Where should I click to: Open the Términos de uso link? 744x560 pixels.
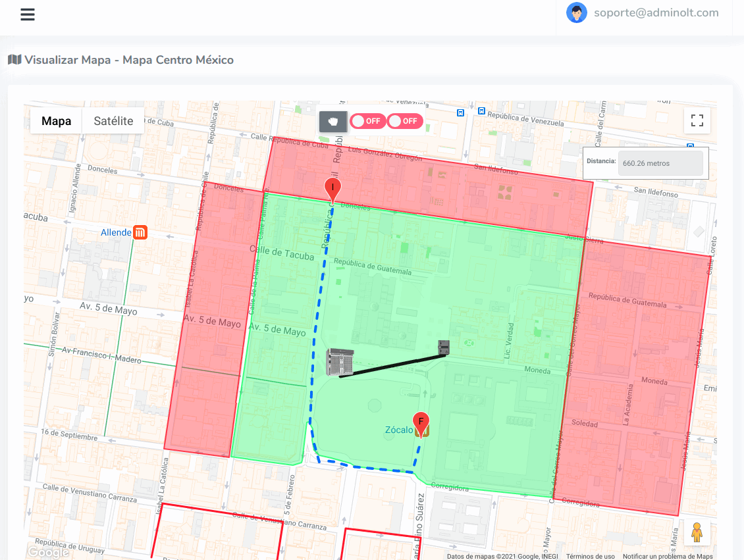590,555
